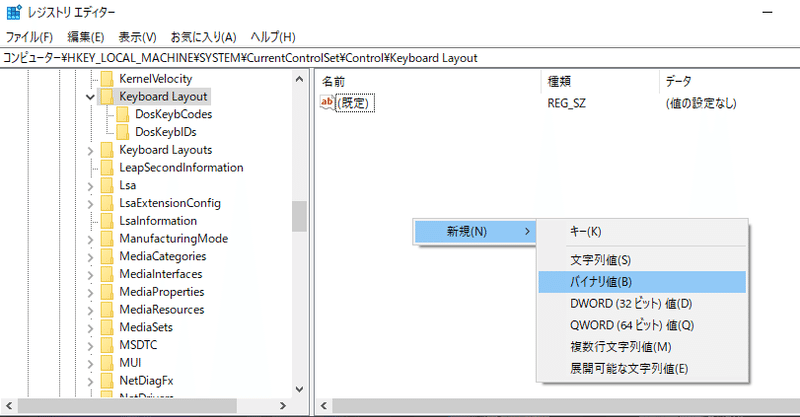Viewport: 800px width, 417px height.
Task: Click the MediaInterfaces folder icon
Action: tap(107, 274)
